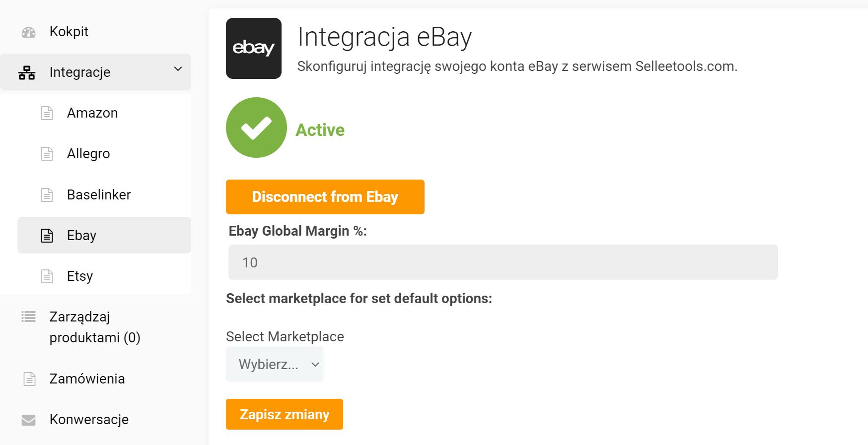Collapse the Integracje menu chevron
The height and width of the screenshot is (445, 868).
click(178, 69)
